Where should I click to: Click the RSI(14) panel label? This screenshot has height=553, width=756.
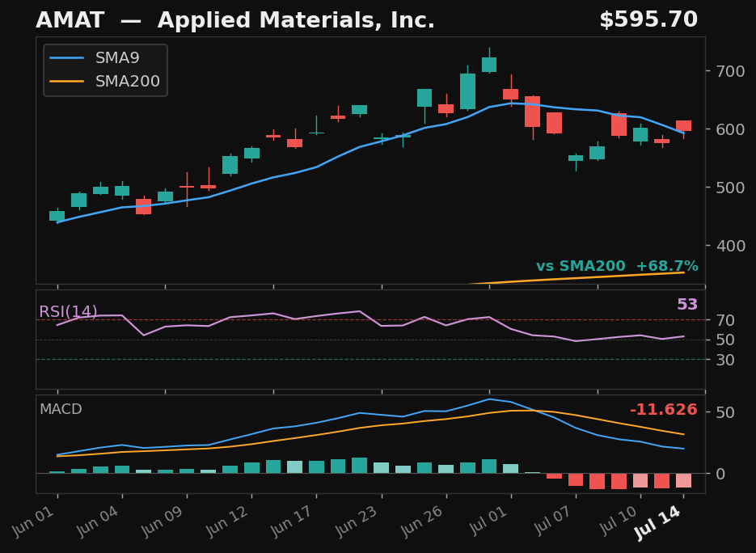(68, 311)
